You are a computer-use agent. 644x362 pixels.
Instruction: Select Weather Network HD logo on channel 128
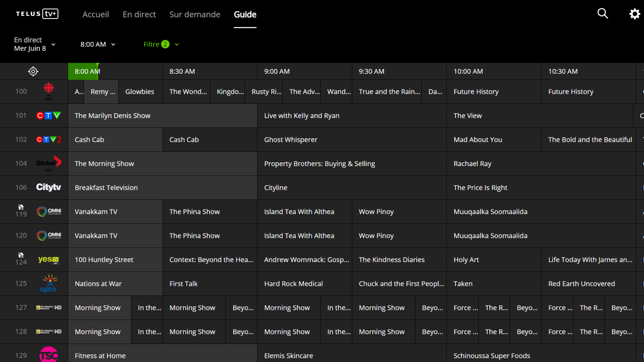click(x=49, y=332)
